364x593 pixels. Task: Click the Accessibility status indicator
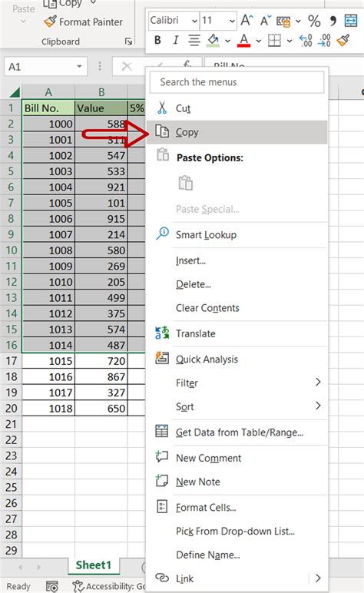109,586
